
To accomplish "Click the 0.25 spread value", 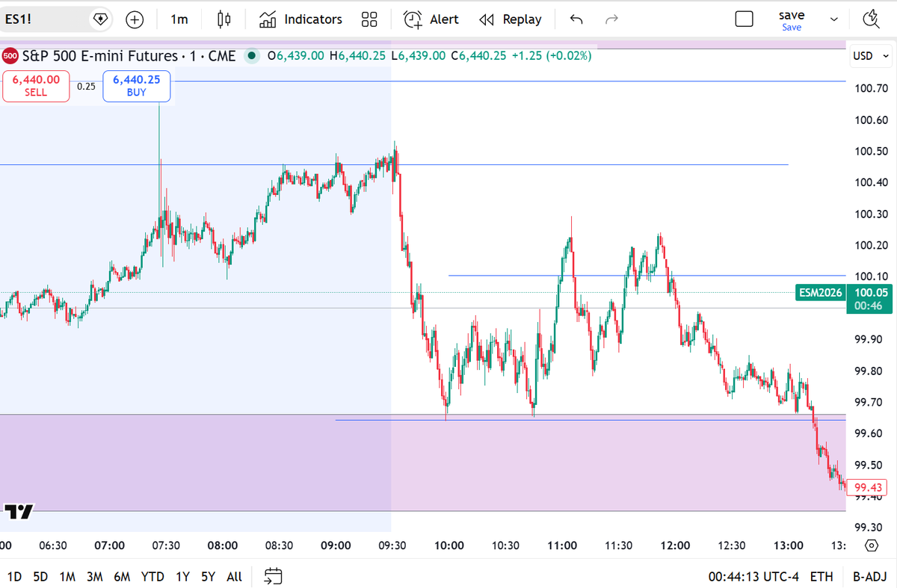I will coord(87,86).
